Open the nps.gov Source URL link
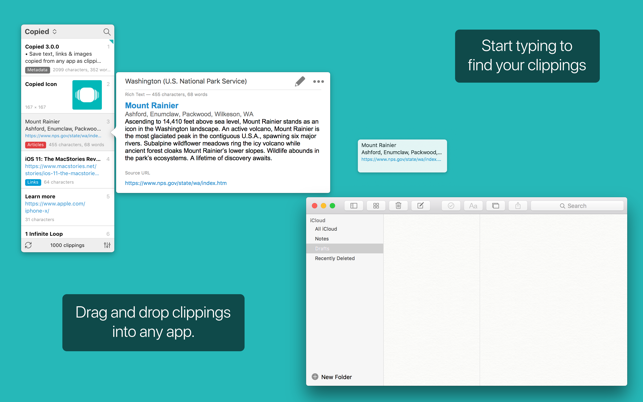 (176, 183)
